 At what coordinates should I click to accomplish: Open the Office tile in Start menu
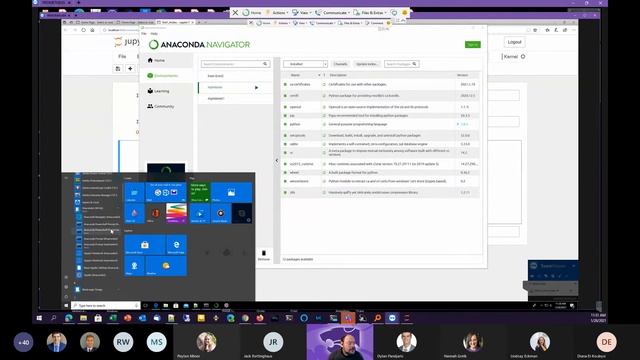[155, 213]
